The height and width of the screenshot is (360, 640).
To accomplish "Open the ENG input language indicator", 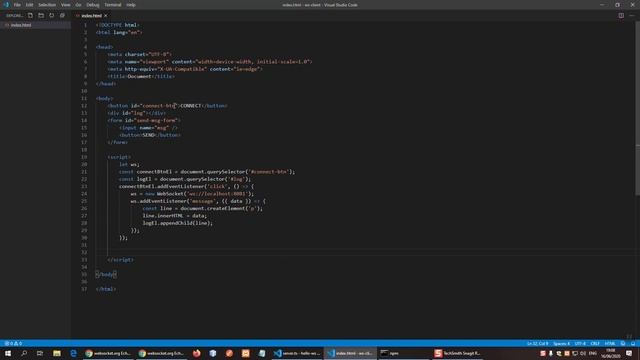I will (593, 353).
